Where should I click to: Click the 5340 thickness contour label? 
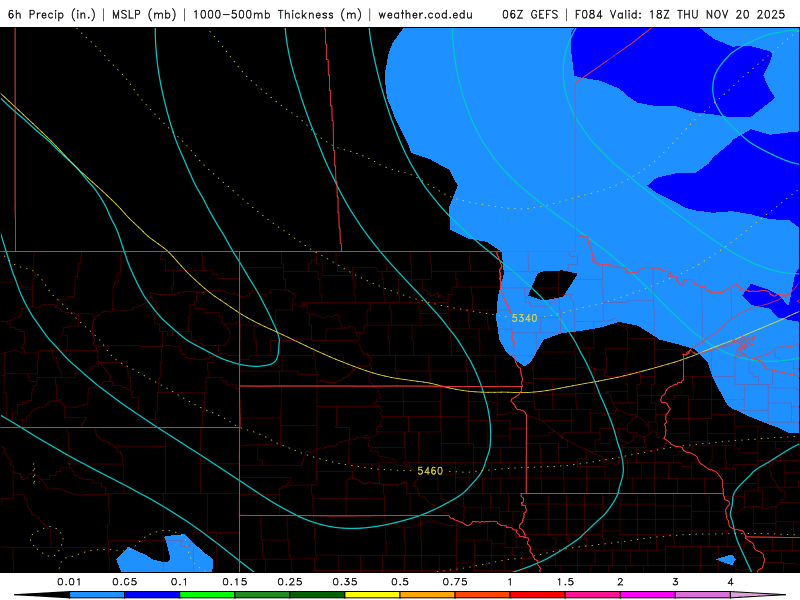[524, 318]
